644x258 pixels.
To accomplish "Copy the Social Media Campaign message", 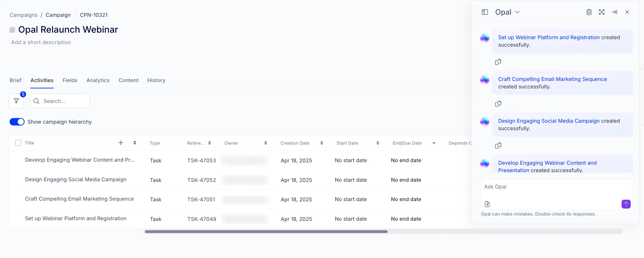I will [498, 146].
